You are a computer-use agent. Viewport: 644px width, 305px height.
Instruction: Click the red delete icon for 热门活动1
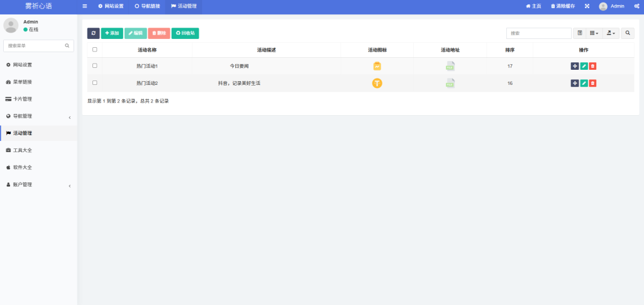click(592, 66)
